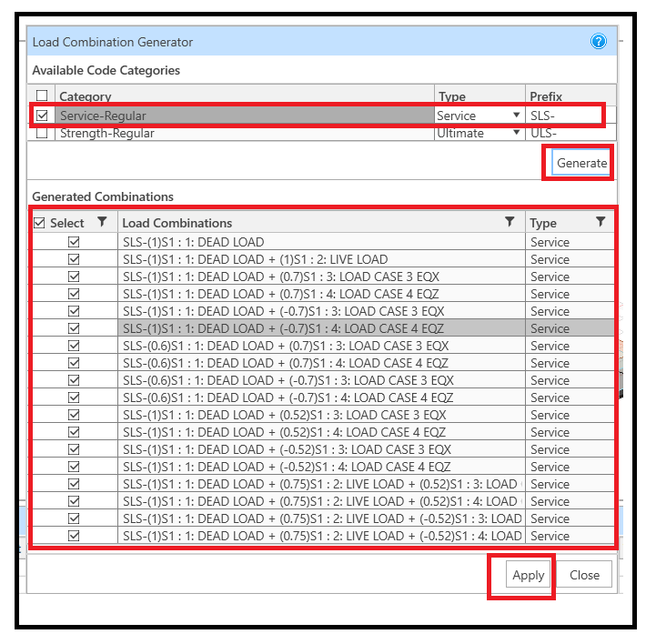Uncheck SLS-(0.6) DEAD LOAD + (0.7) EQZ checkbox

[x=74, y=363]
